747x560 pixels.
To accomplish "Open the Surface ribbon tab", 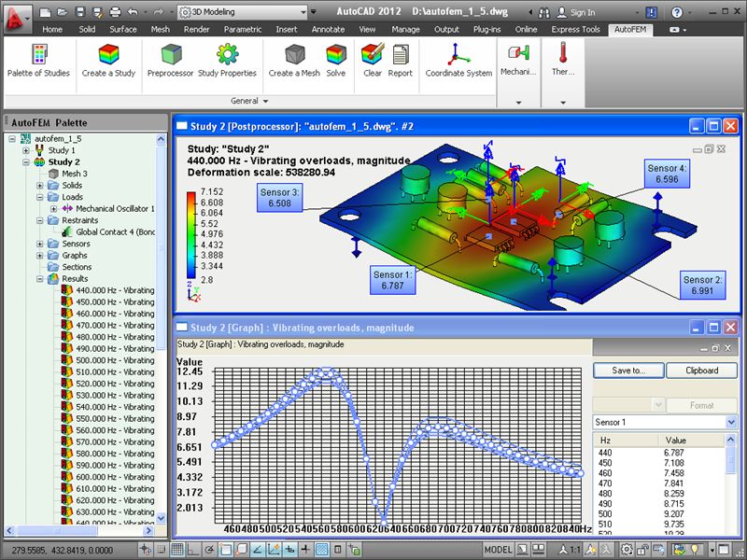I will pyautogui.click(x=123, y=29).
